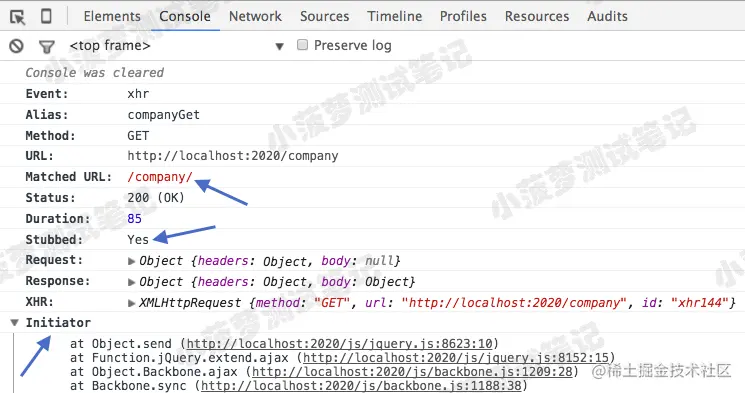Expand the XMLHttpRequest object triangle
Image resolution: width=745 pixels, height=393 pixels.
click(132, 303)
